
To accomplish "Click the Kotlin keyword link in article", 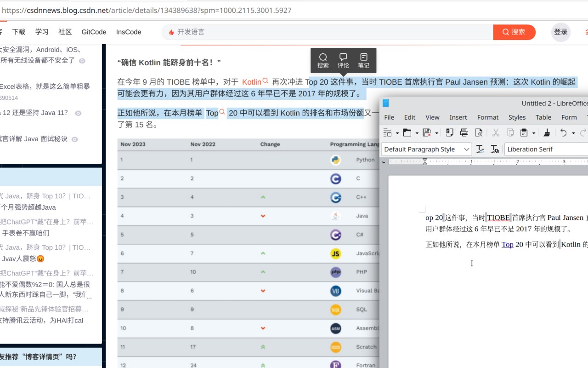I will [x=251, y=82].
